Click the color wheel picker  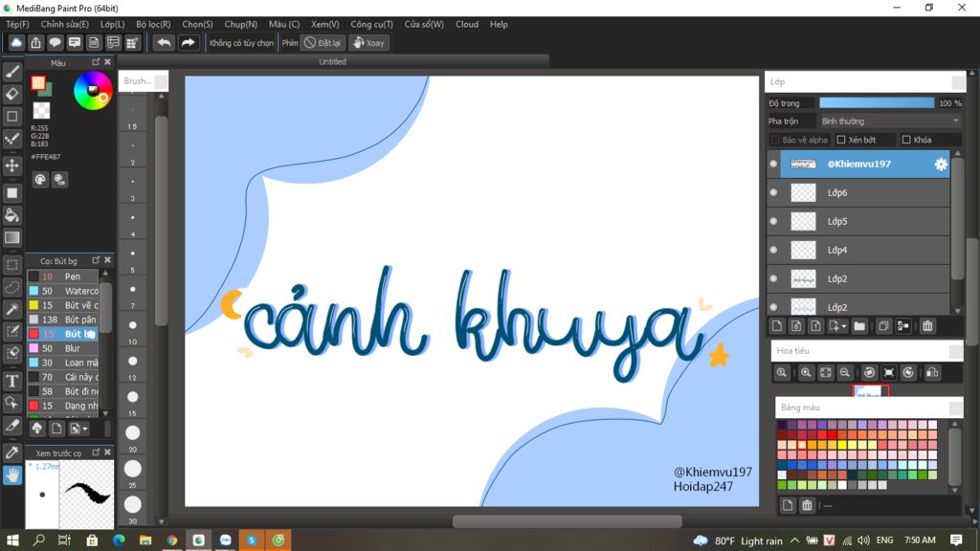tap(93, 91)
